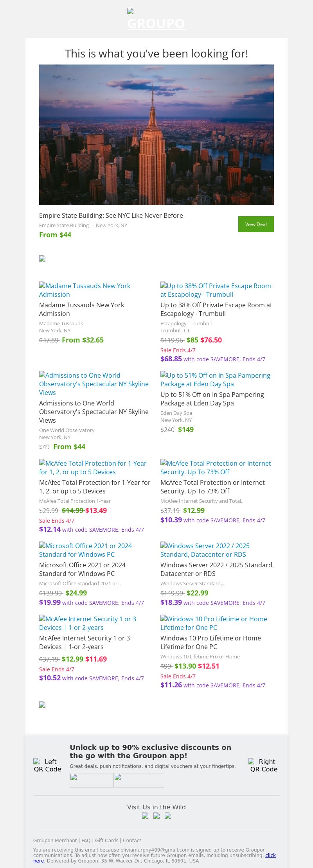The width and height of the screenshot is (313, 868).
Task: Tap the second app store badge
Action: click(x=139, y=780)
